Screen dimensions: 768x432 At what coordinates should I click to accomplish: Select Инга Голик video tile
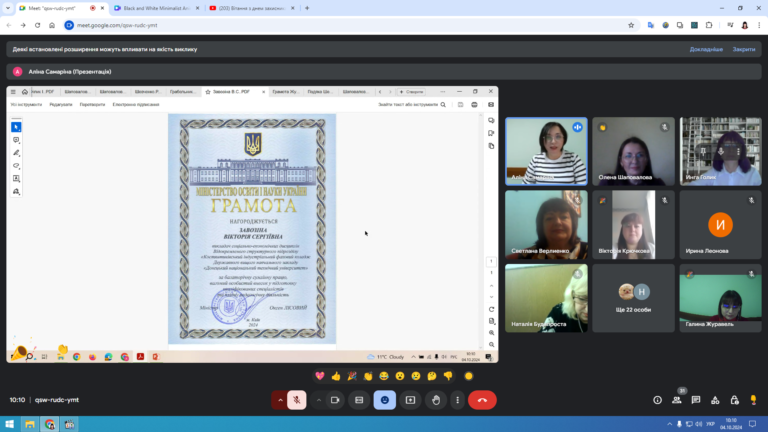pos(720,151)
